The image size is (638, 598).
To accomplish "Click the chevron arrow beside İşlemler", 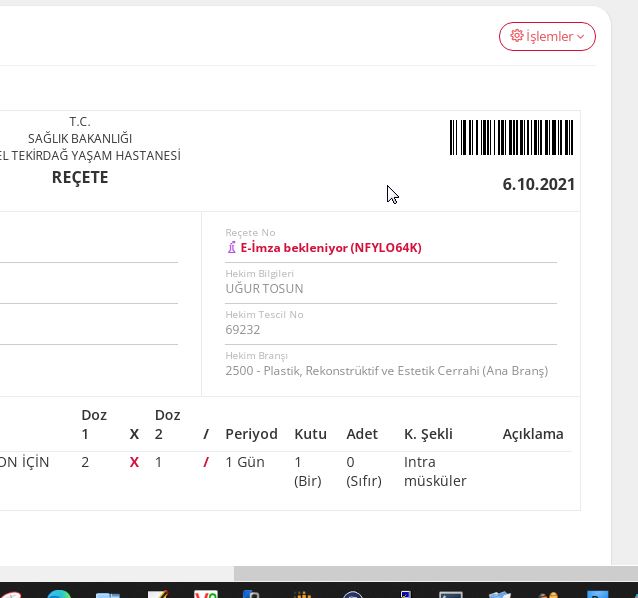I will tap(581, 37).
